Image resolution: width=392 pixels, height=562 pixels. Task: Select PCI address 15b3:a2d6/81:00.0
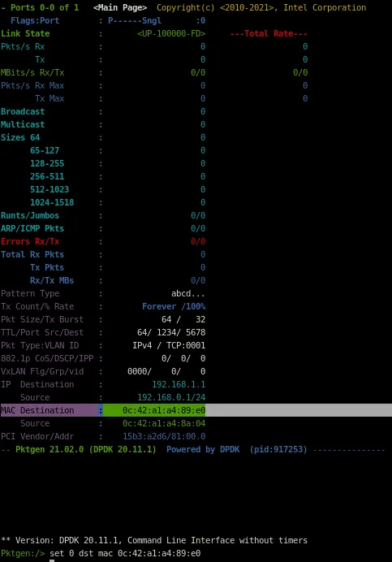[x=164, y=436]
